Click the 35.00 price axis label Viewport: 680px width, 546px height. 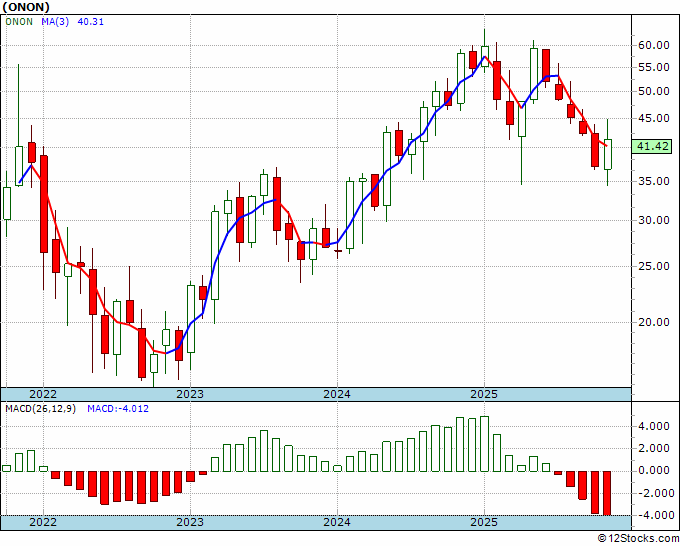(654, 181)
